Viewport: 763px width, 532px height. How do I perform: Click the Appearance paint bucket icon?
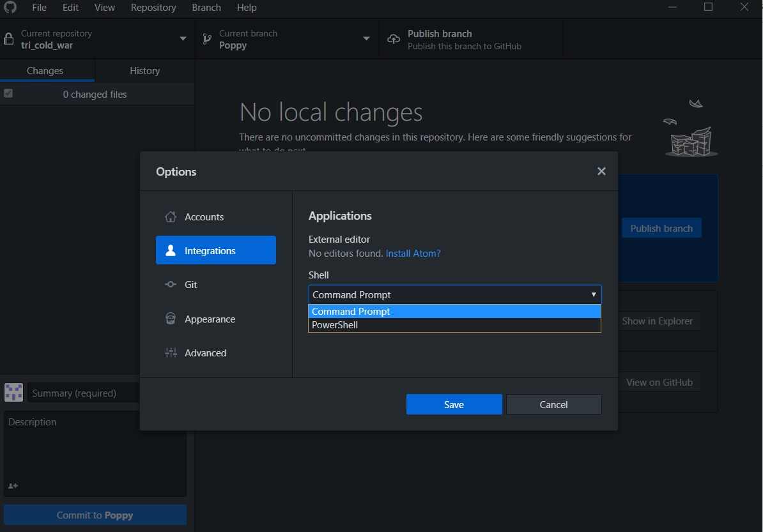pyautogui.click(x=171, y=319)
